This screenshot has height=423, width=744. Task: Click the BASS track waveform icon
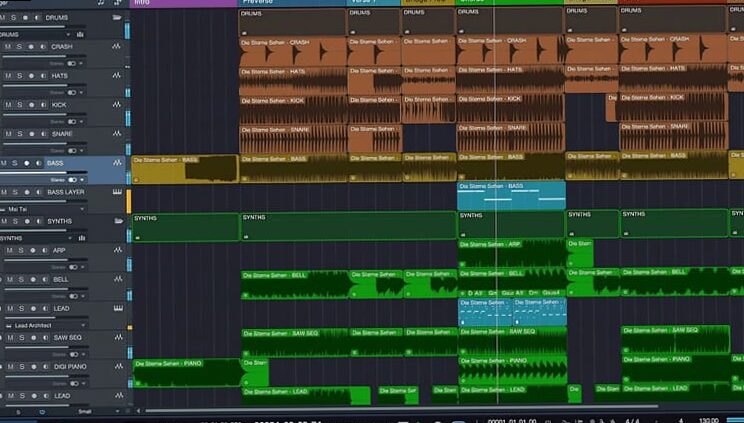(117, 163)
